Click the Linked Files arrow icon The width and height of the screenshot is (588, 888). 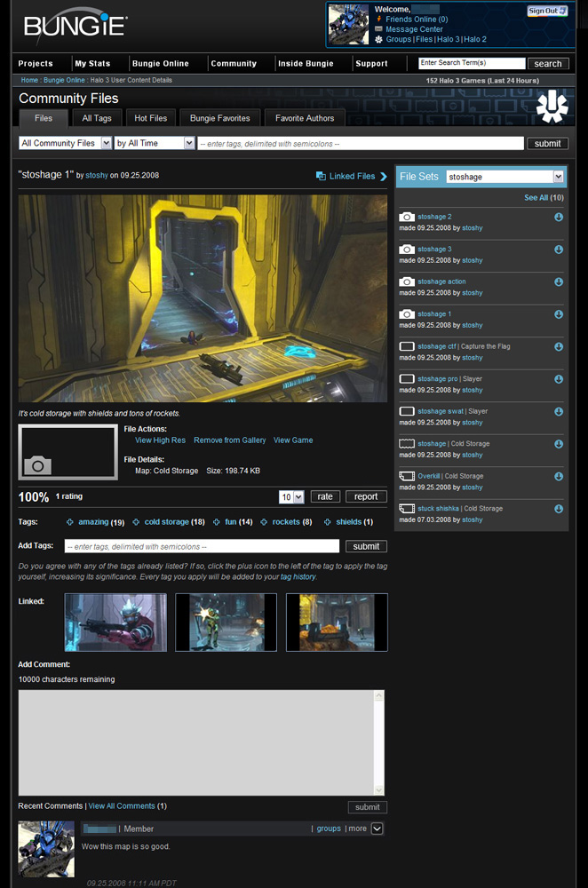click(x=384, y=177)
